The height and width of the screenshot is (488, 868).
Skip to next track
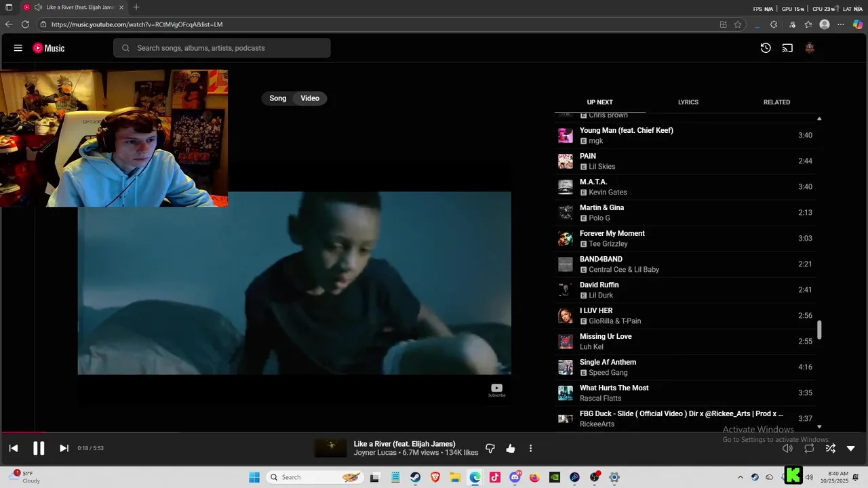[x=64, y=448]
